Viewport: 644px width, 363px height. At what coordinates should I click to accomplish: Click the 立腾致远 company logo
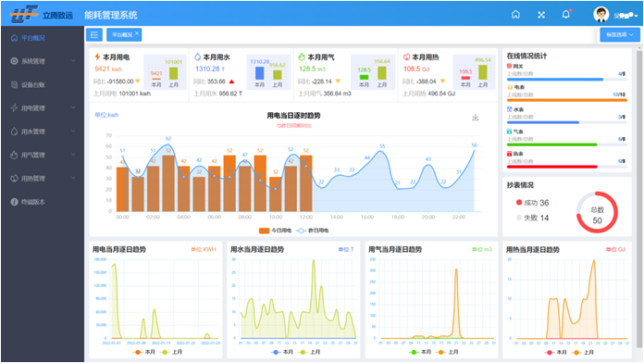[x=42, y=15]
